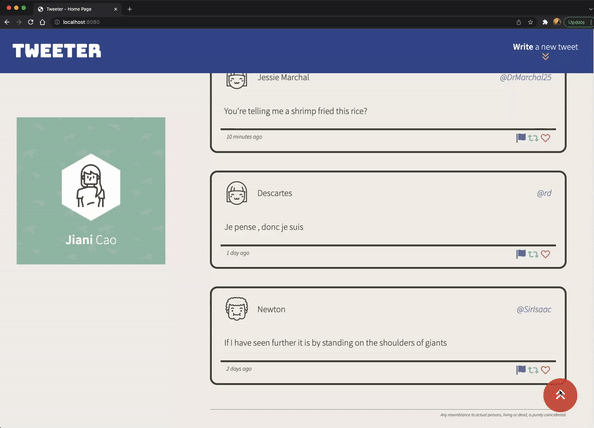Retweet Newton's tweet

click(533, 370)
